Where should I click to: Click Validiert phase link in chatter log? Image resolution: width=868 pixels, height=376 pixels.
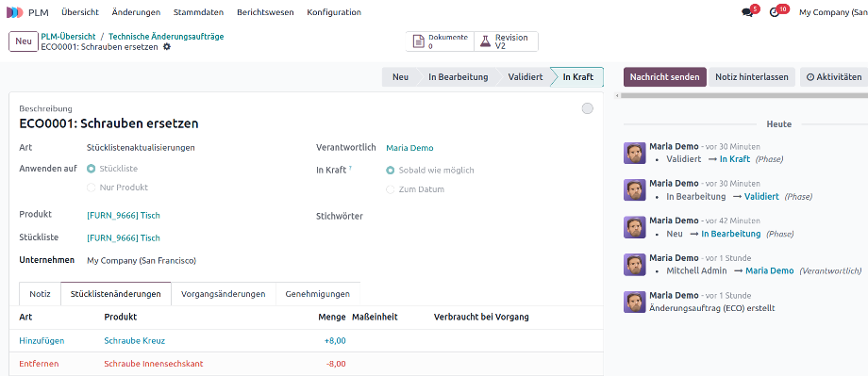[761, 196]
